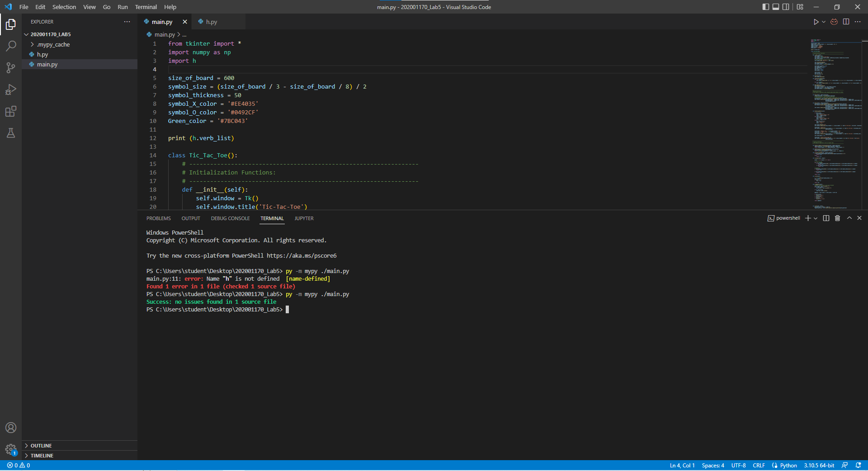Viewport: 868px width, 471px height.
Task: Open the Manage gear icon
Action: [11, 449]
